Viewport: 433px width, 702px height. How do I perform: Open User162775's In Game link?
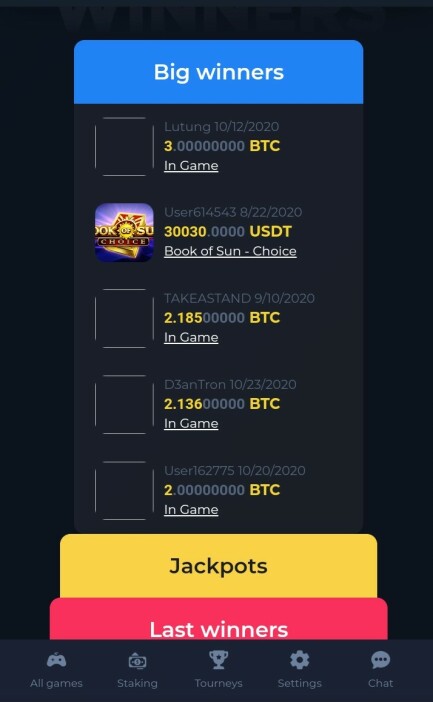(x=191, y=509)
